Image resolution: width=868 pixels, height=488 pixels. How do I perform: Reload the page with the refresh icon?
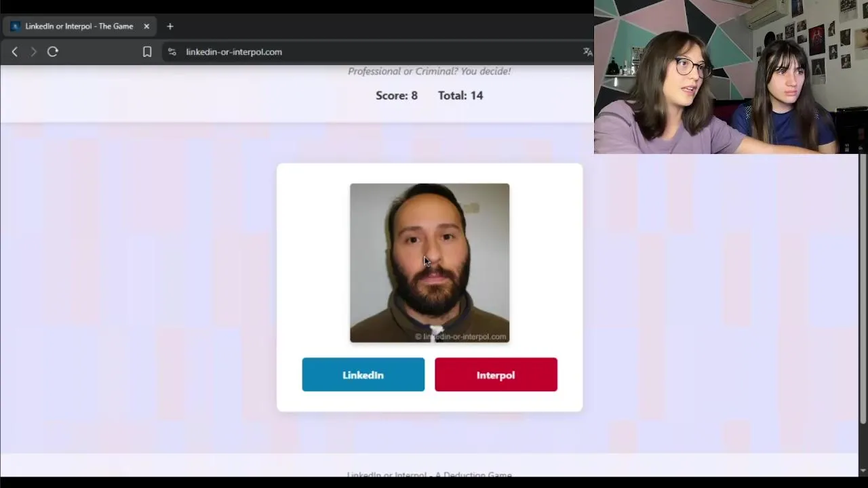(x=53, y=52)
